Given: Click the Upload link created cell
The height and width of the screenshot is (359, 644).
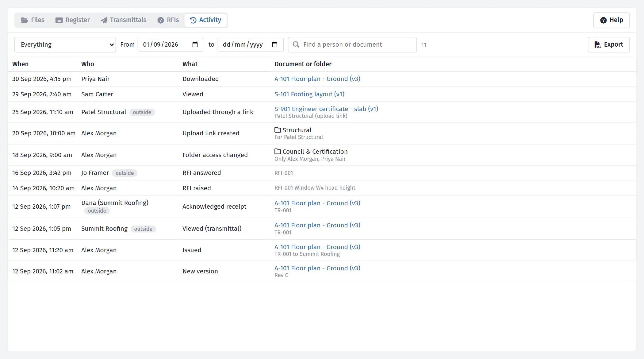Looking at the screenshot, I should coord(211,133).
